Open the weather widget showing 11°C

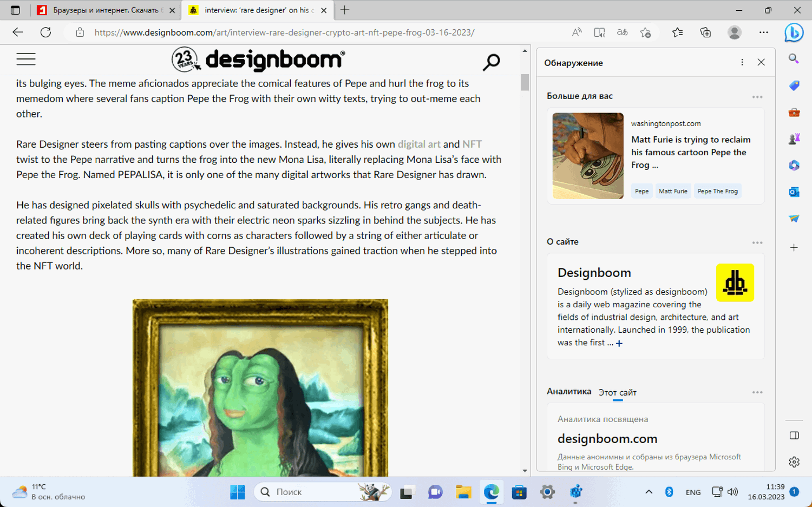tap(49, 492)
